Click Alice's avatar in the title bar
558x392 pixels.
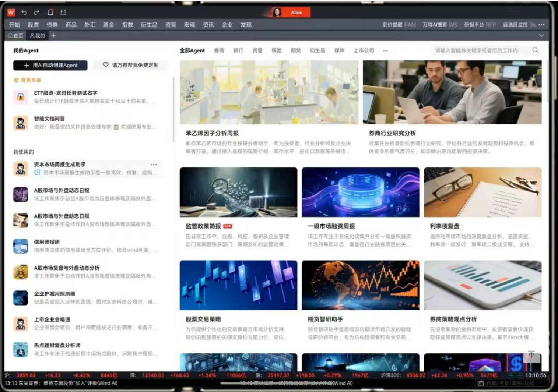coord(277,13)
